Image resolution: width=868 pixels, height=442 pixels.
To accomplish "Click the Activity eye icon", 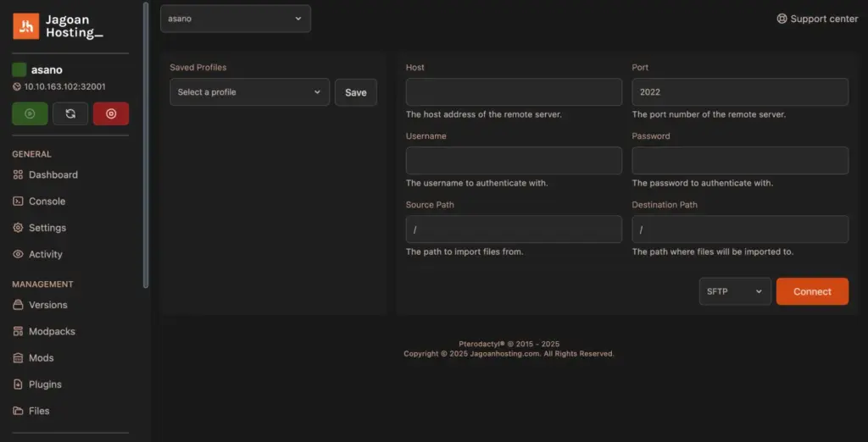I will click(18, 255).
